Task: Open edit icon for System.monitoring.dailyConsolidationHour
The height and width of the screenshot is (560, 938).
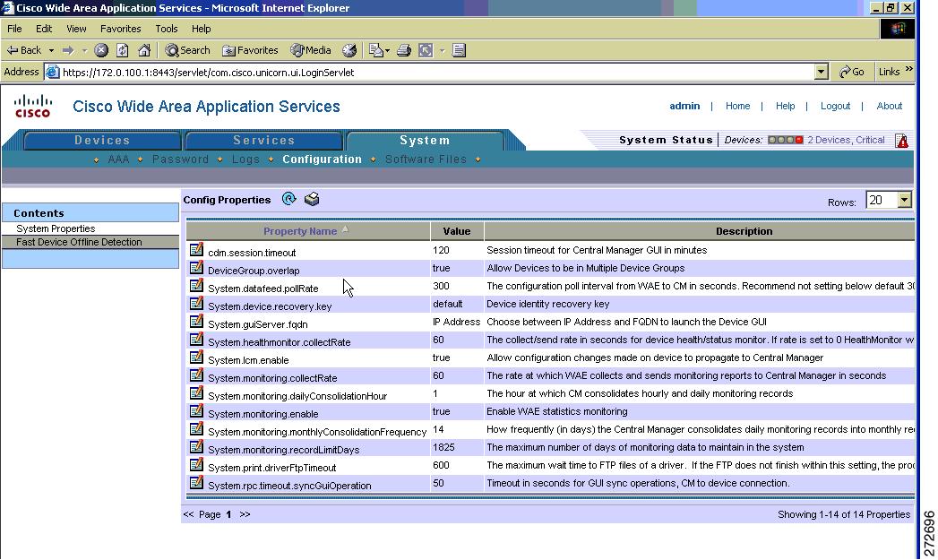Action: [x=196, y=393]
